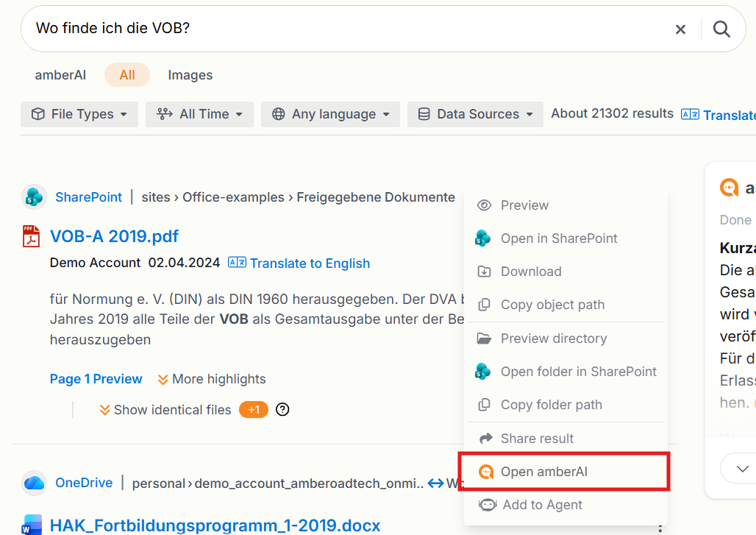Clear the search query with the X icon
This screenshot has width=756, height=535.
pyautogui.click(x=680, y=29)
